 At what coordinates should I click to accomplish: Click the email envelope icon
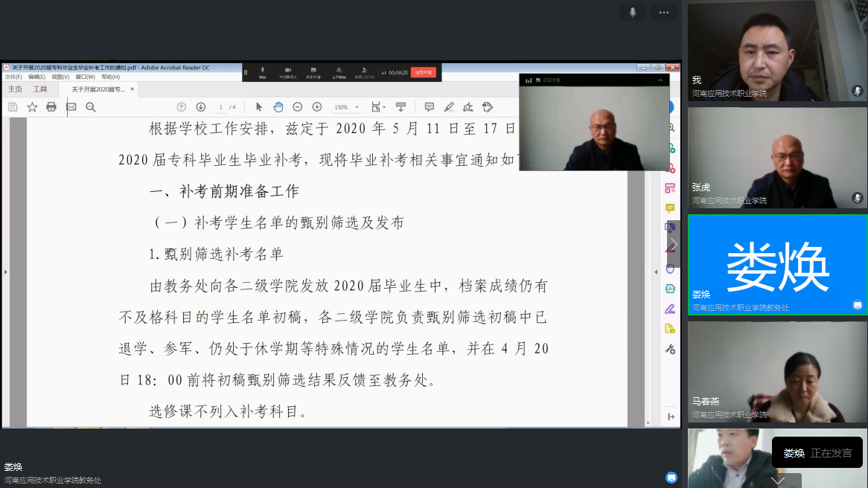[71, 107]
